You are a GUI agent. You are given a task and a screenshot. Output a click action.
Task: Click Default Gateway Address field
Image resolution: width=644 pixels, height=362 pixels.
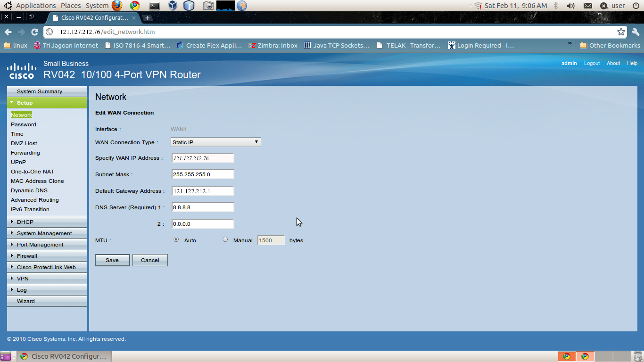click(203, 191)
